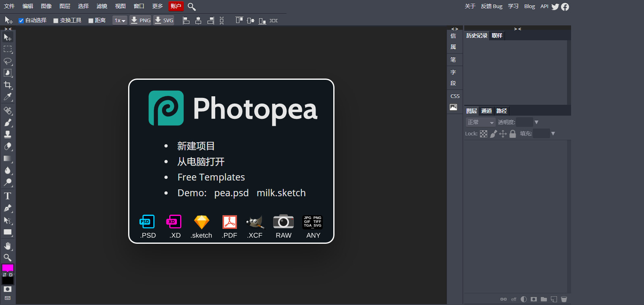This screenshot has height=305, width=644.
Task: Switch to the 取样 tab
Action: 497,36
